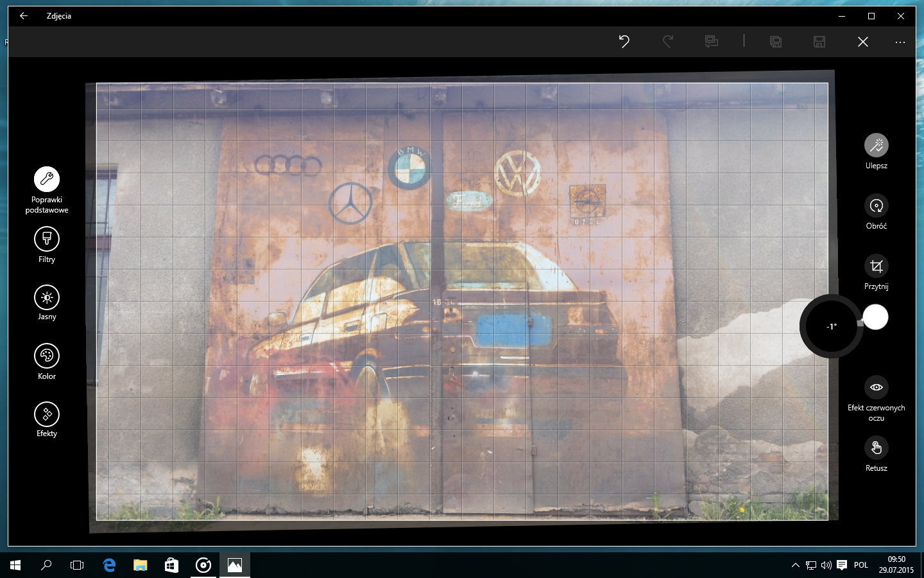
Task: Click the greyed-out redo arrow
Action: pyautogui.click(x=668, y=42)
